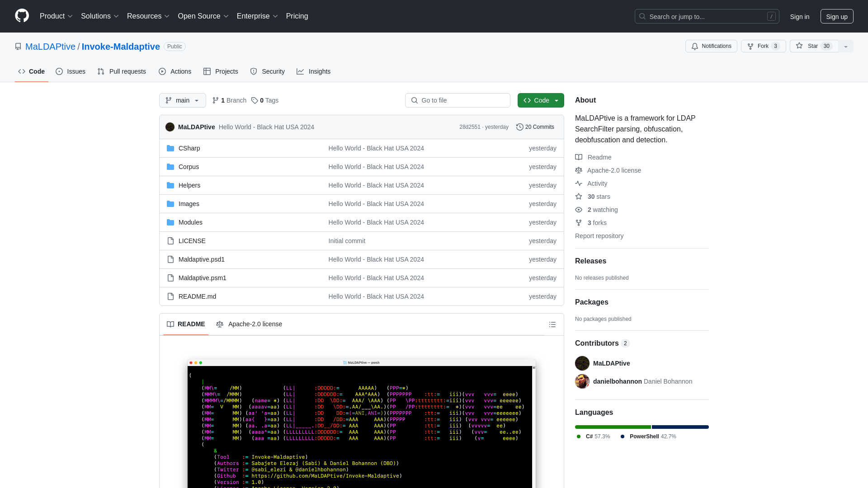This screenshot has width=868, height=488.
Task: Switch to the Security tab
Action: 268,71
